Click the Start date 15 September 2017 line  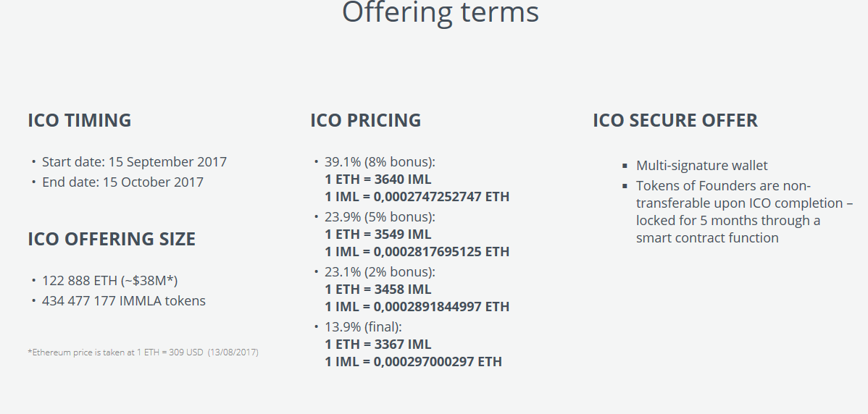pos(135,162)
